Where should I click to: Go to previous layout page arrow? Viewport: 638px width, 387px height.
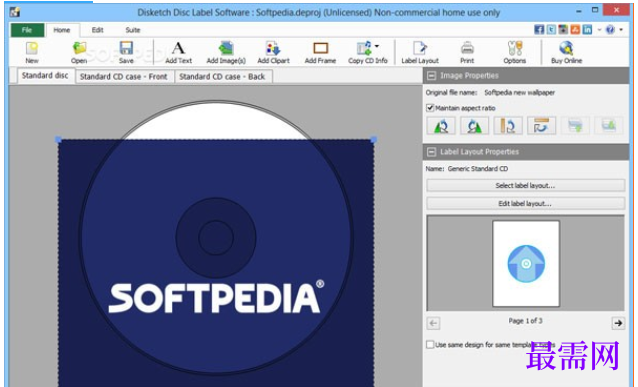point(433,324)
